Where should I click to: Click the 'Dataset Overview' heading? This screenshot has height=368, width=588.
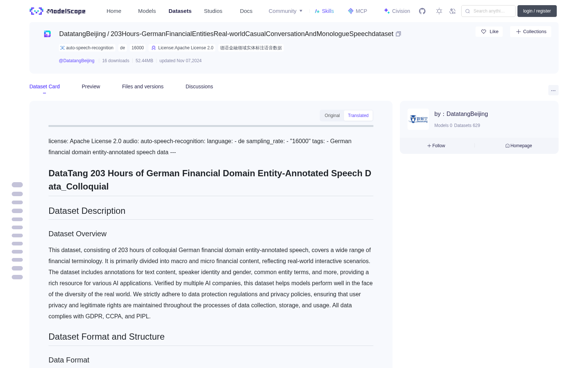point(78,234)
